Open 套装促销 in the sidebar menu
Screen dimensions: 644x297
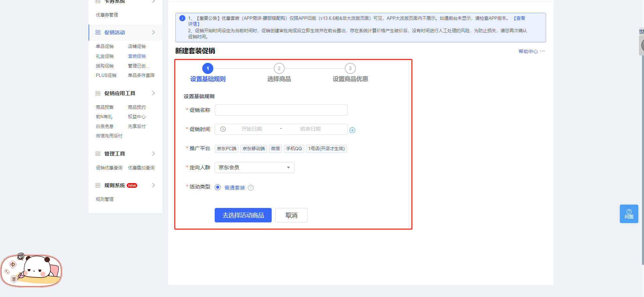pos(137,56)
